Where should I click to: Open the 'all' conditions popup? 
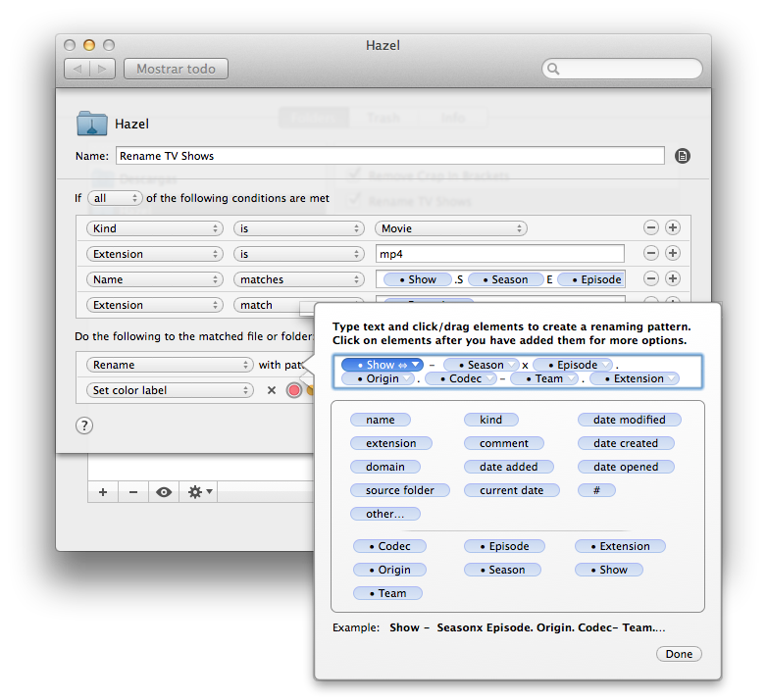(x=115, y=198)
